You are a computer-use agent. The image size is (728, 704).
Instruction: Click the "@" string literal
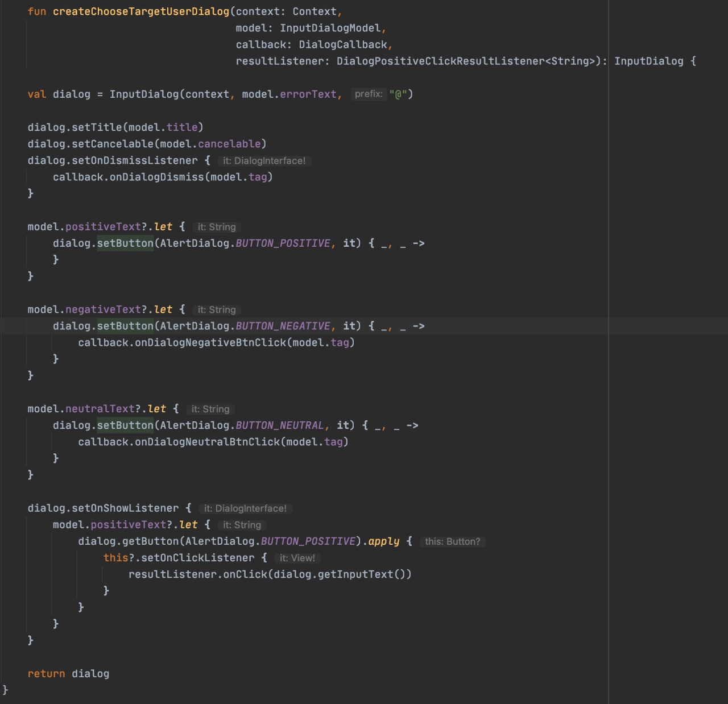click(398, 94)
